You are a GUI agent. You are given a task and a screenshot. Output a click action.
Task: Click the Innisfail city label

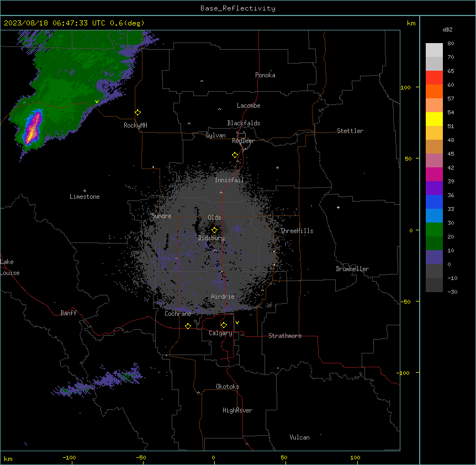229,180
